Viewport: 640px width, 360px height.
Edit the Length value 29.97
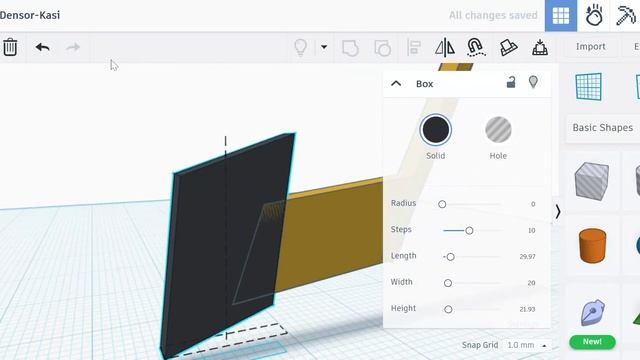pos(527,257)
